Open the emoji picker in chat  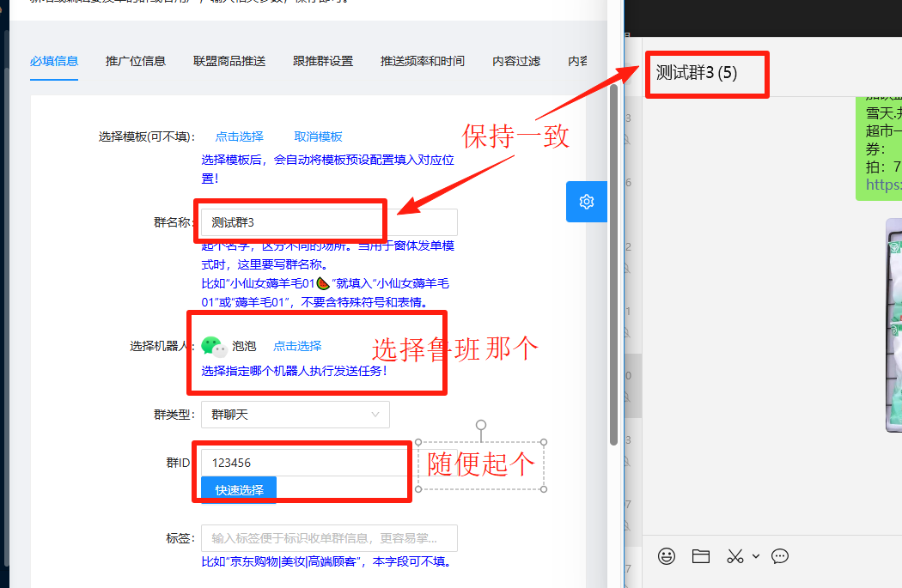[667, 556]
